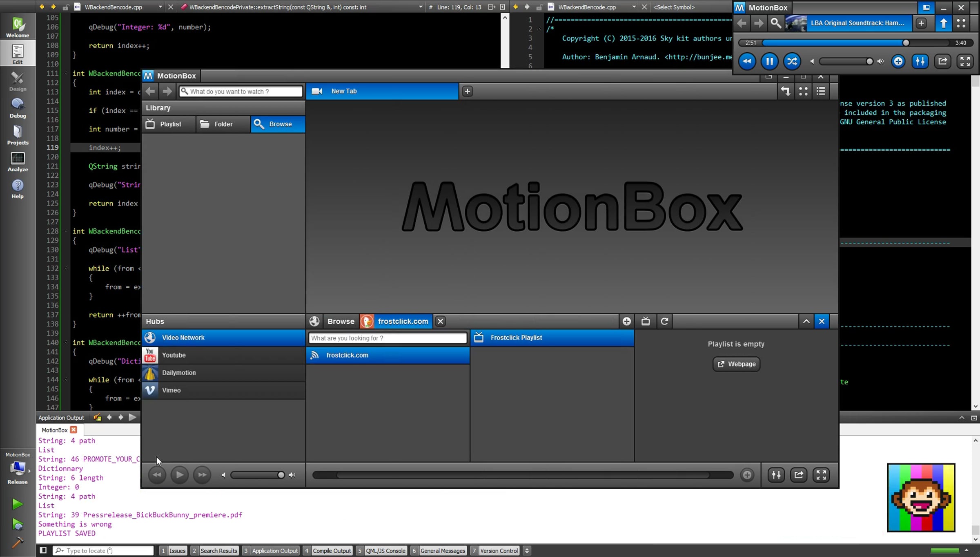Screen dimensions: 980x557
Task: Pause playback in the mini MotionBox player
Action: click(x=769, y=61)
